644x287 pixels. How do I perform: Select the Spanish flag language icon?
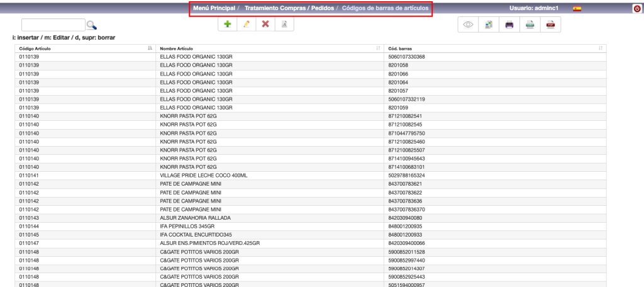pyautogui.click(x=577, y=8)
